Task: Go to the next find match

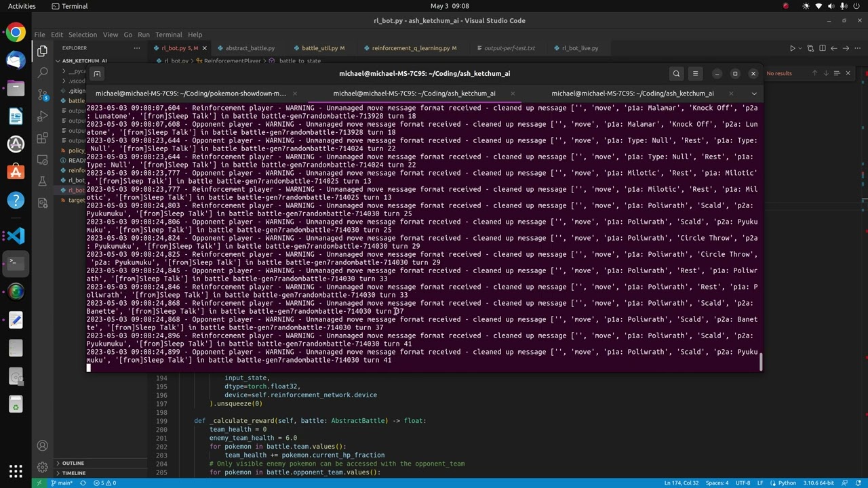Action: point(825,73)
